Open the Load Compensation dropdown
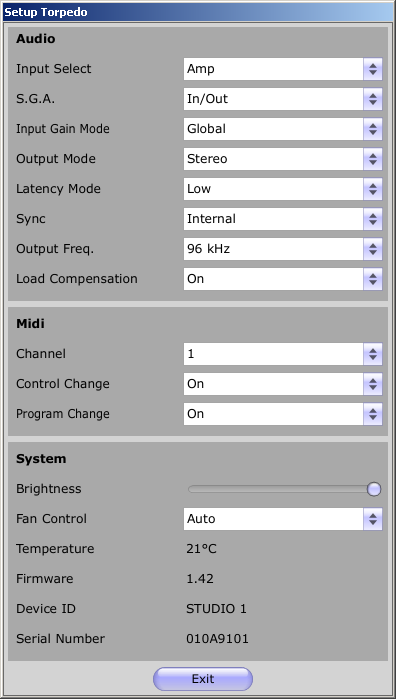This screenshot has width=396, height=699. pyautogui.click(x=283, y=279)
